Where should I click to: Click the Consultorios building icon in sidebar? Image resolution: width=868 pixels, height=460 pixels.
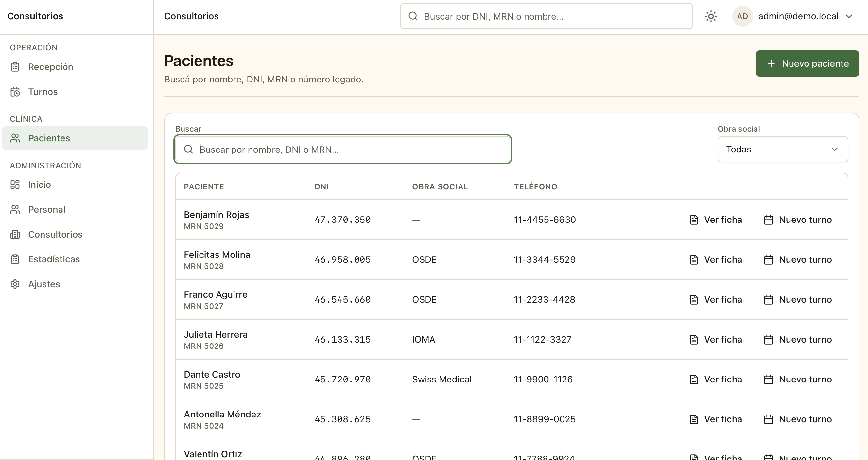[x=15, y=234]
